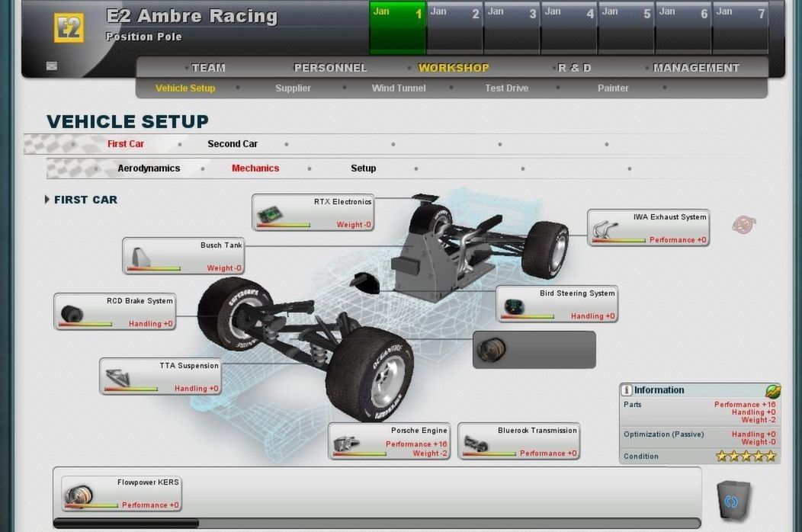
Task: Click the recycle trash bin icon
Action: (733, 501)
